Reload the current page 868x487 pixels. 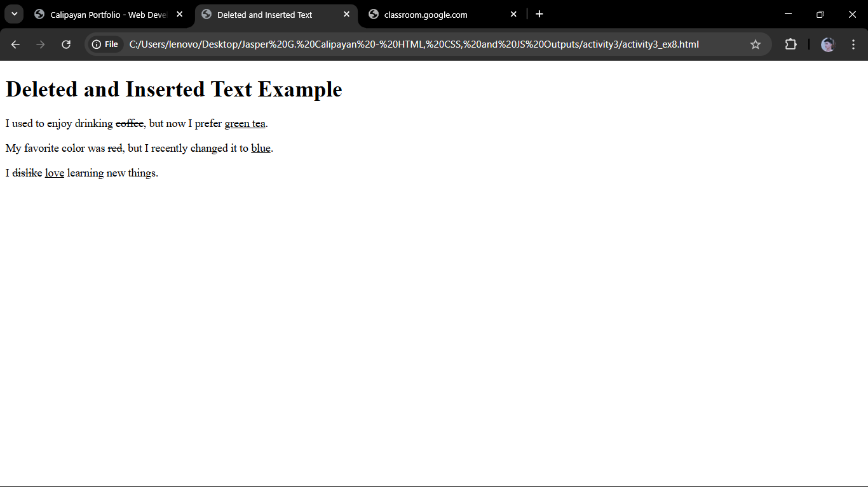point(66,44)
